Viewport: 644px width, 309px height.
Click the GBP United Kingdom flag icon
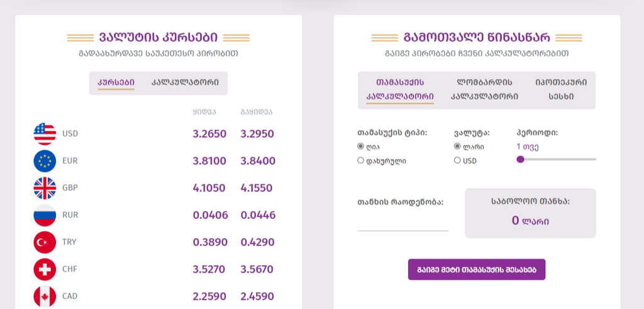pos(45,188)
